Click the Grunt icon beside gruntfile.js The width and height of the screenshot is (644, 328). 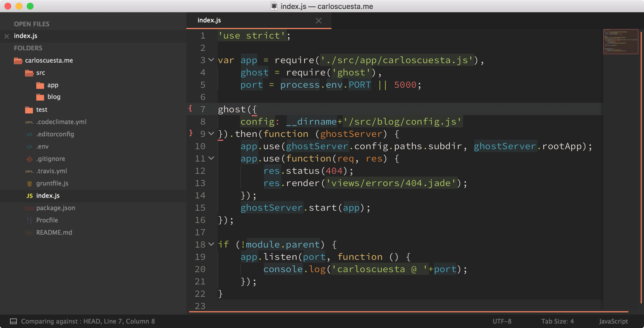tap(29, 184)
